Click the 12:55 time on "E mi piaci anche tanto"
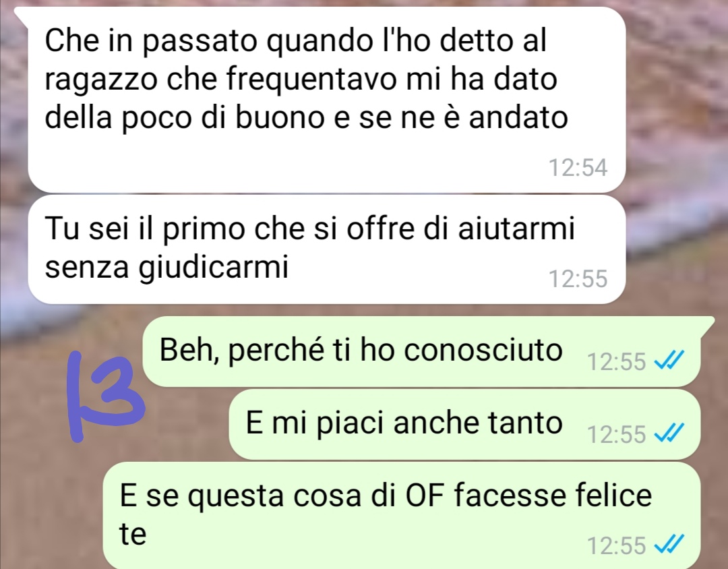This screenshot has width=728, height=569. (616, 434)
